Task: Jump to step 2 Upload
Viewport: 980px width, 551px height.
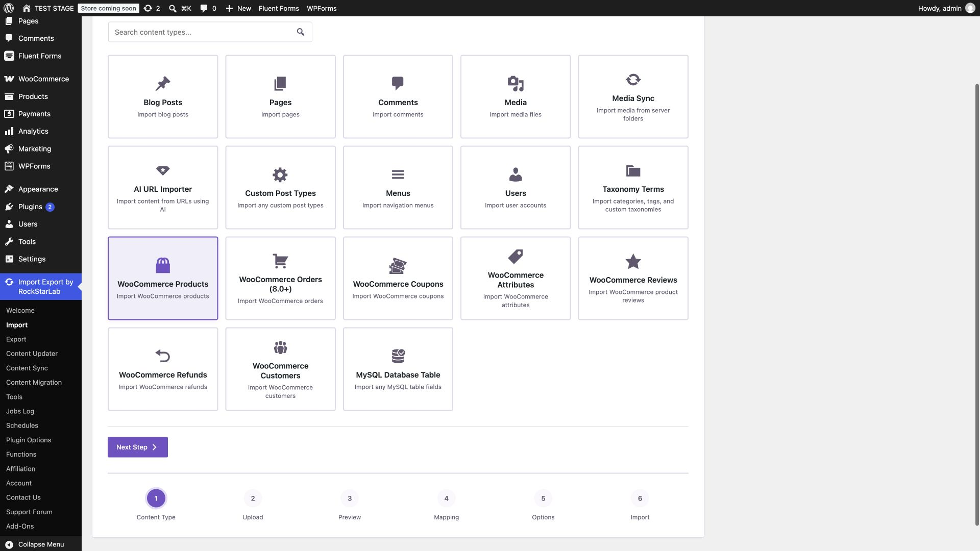Action: click(x=253, y=505)
